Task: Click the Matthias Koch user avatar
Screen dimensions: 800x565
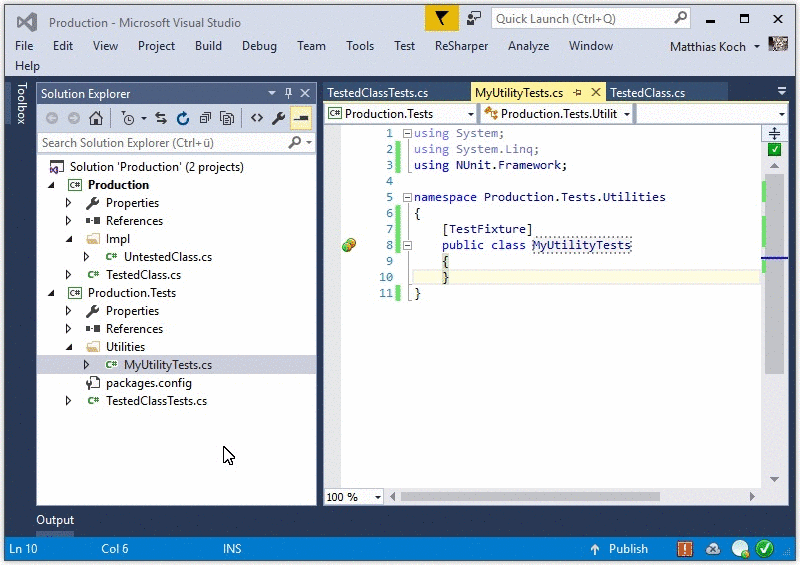Action: click(778, 44)
